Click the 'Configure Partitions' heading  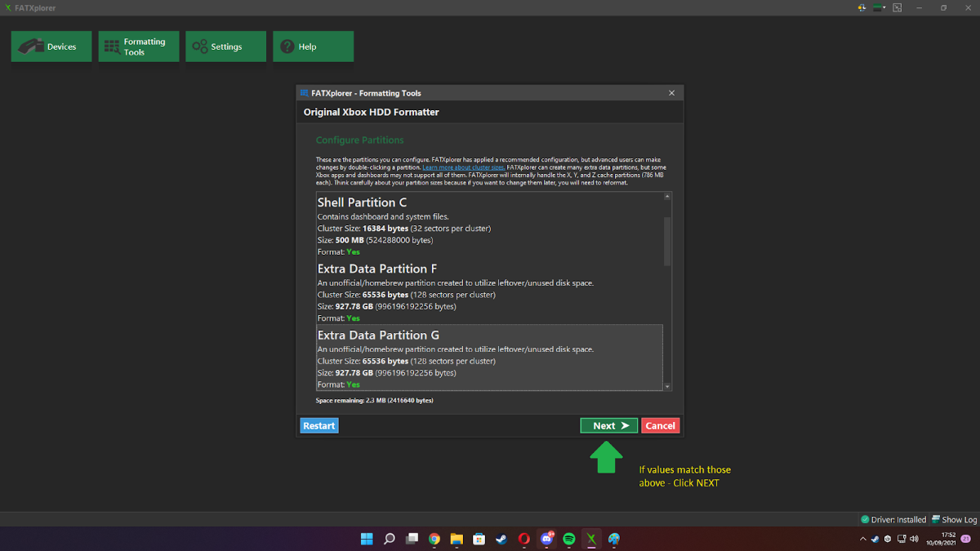click(360, 140)
